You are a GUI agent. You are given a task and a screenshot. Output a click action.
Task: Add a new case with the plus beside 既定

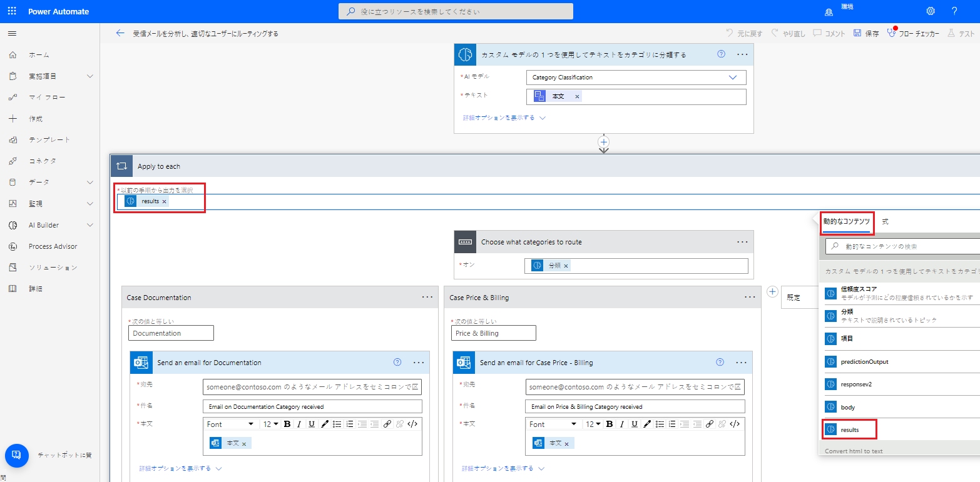(772, 291)
